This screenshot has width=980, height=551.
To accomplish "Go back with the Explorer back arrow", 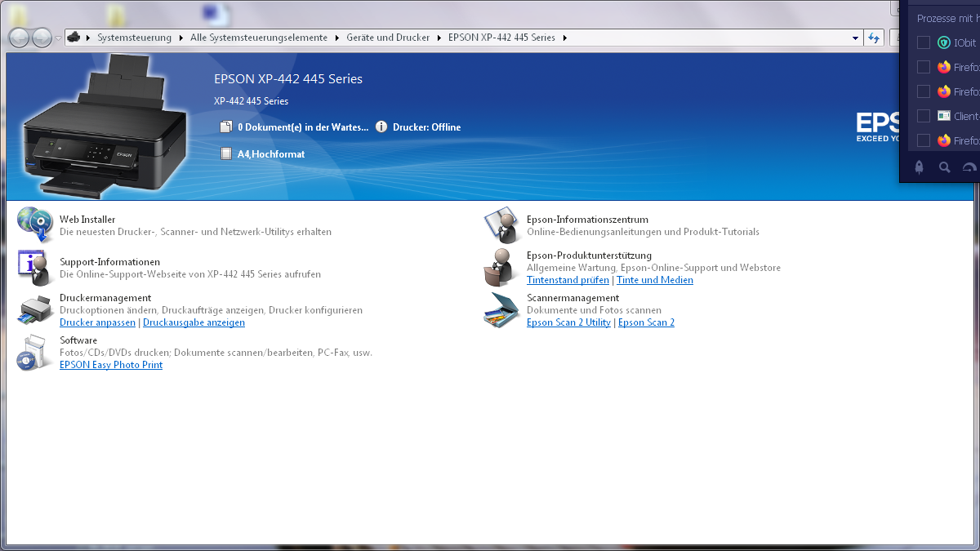I will 19,37.
